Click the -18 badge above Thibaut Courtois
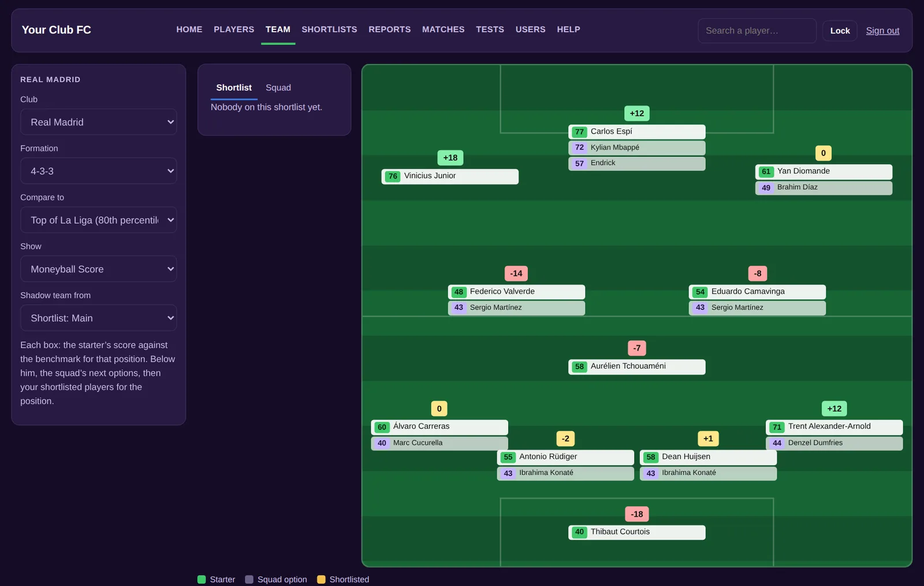924x586 pixels. point(636,514)
